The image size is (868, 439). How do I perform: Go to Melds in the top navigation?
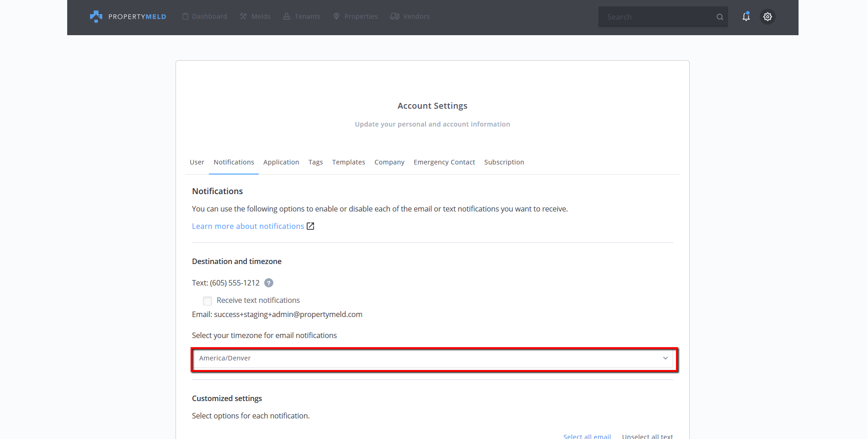pos(255,16)
